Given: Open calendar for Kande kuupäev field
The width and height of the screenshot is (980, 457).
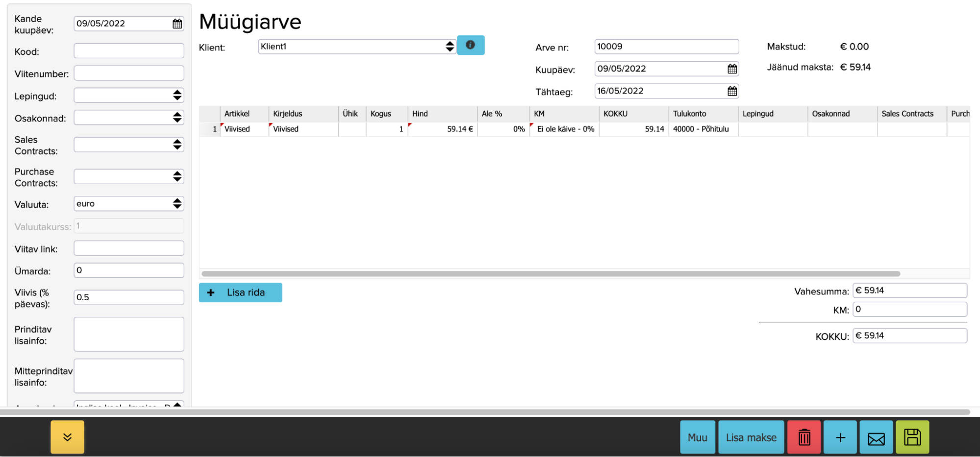Looking at the screenshot, I should click(177, 24).
